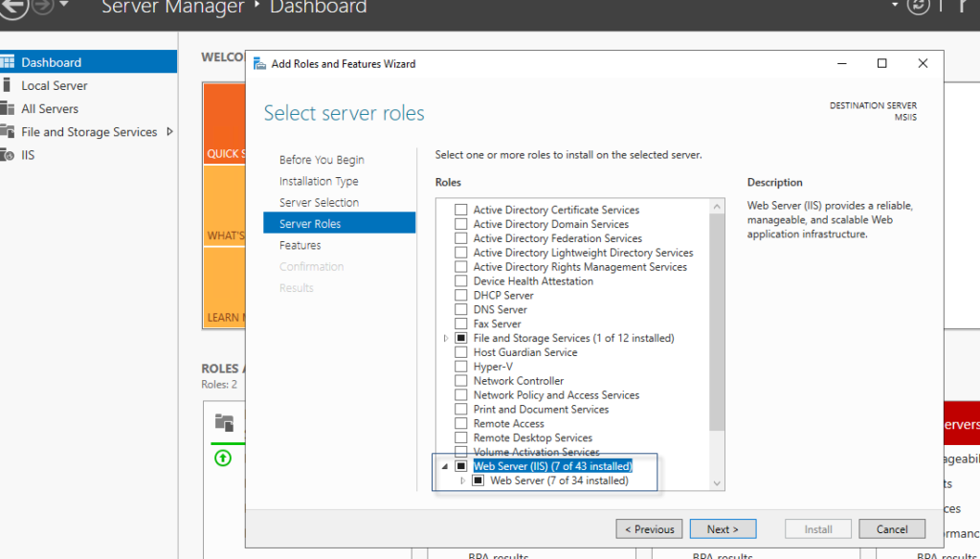
Task: Check Device Health Attestation role
Action: pyautogui.click(x=460, y=280)
